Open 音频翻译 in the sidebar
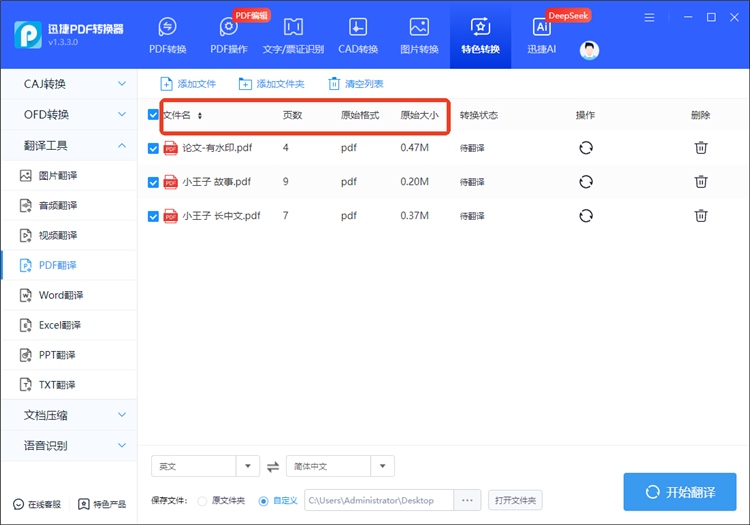The height and width of the screenshot is (525, 750). tap(69, 206)
